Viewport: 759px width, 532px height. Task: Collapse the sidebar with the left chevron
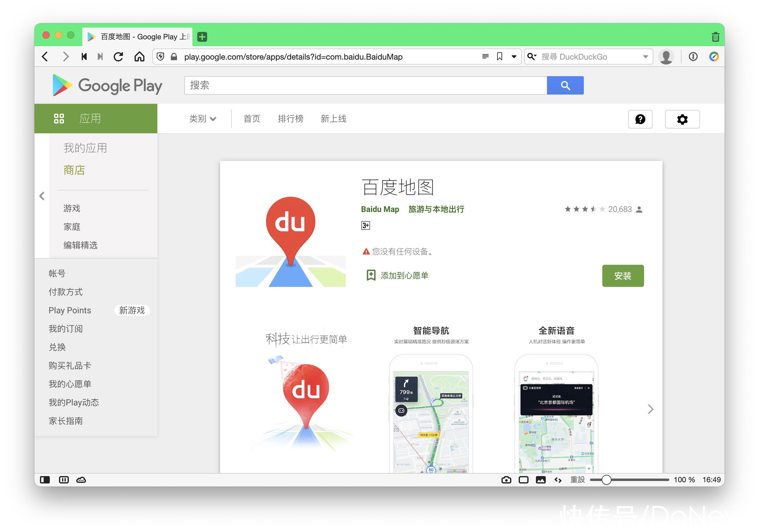pyautogui.click(x=42, y=196)
